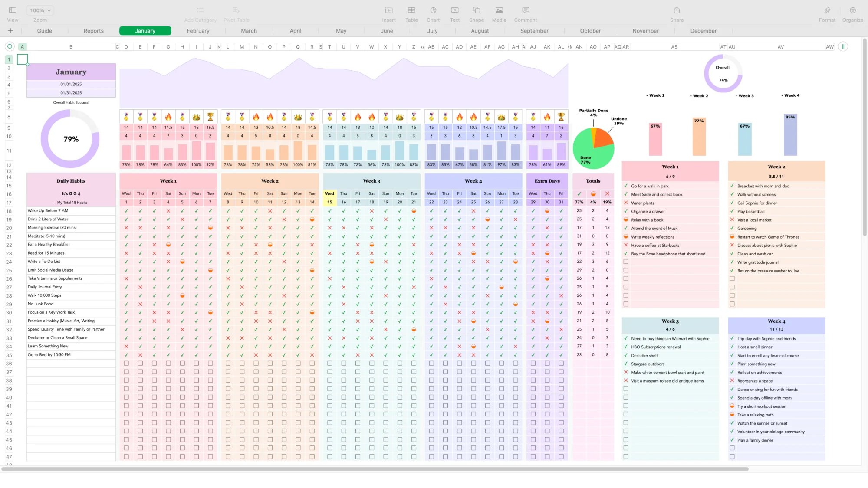Click the Insert toolbar icon
The image size is (868, 488).
click(x=389, y=10)
